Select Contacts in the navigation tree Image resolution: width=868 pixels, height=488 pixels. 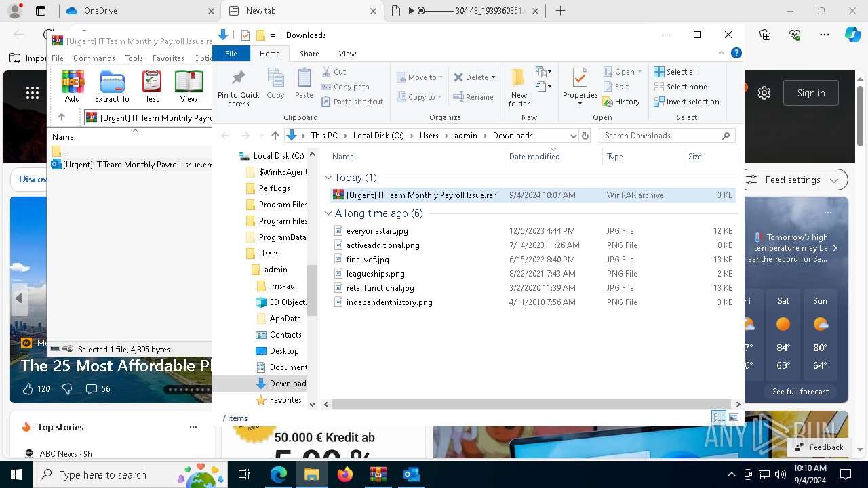[285, 335]
